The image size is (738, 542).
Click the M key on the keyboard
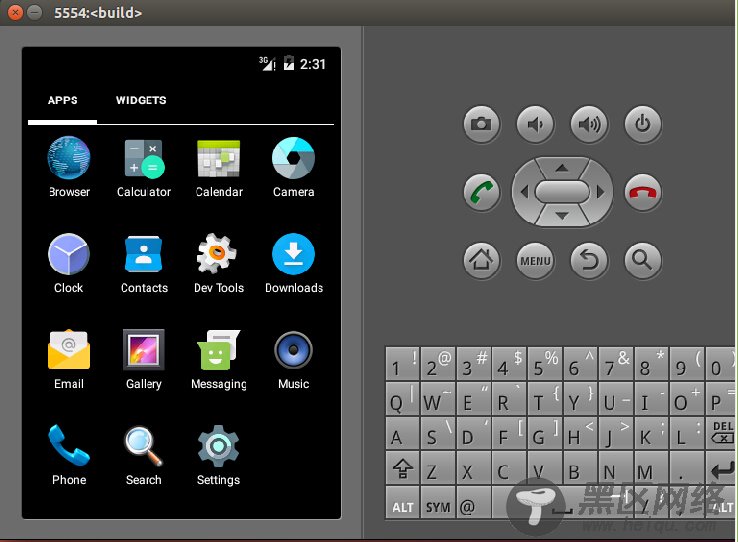(651, 468)
